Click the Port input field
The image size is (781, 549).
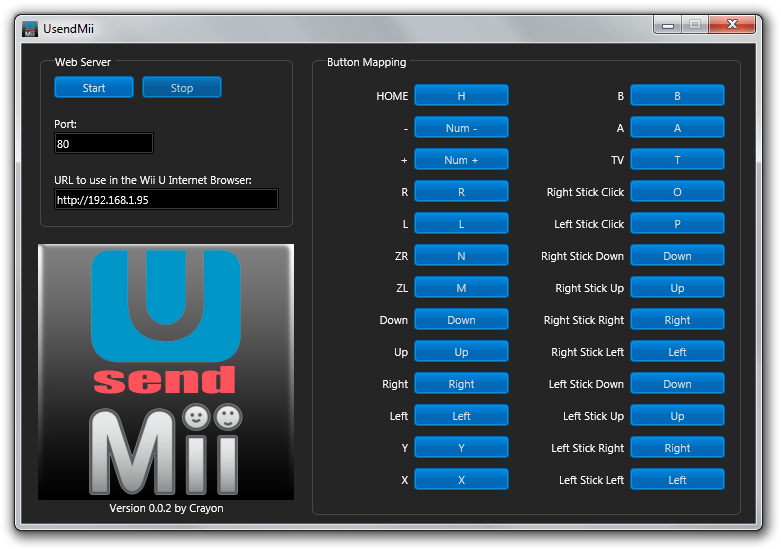[x=104, y=143]
